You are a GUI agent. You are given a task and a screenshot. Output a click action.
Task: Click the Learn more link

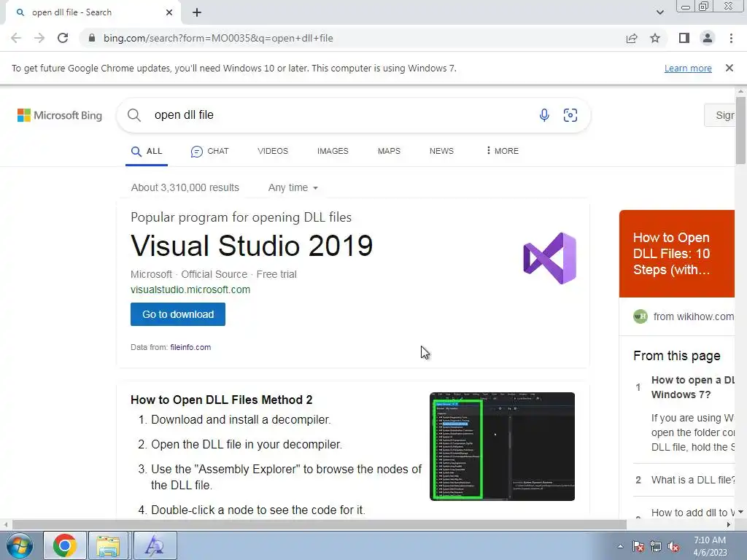[688, 68]
